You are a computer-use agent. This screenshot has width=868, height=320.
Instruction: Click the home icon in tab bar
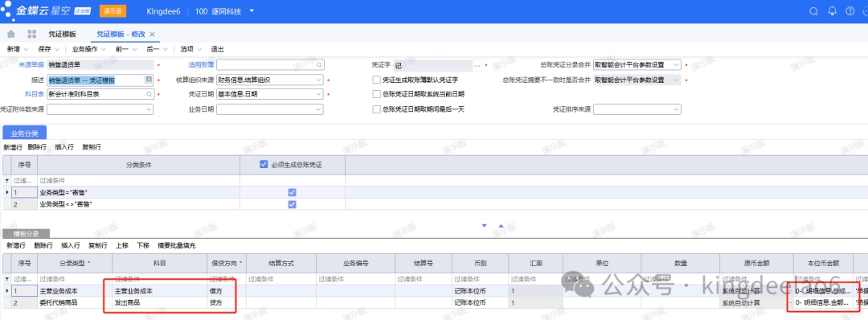click(x=10, y=35)
